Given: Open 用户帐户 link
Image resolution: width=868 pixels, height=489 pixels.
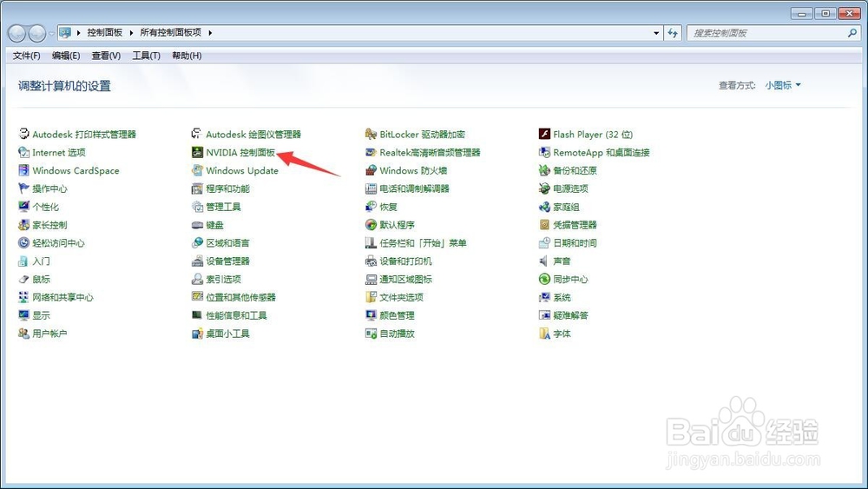Looking at the screenshot, I should click(49, 334).
